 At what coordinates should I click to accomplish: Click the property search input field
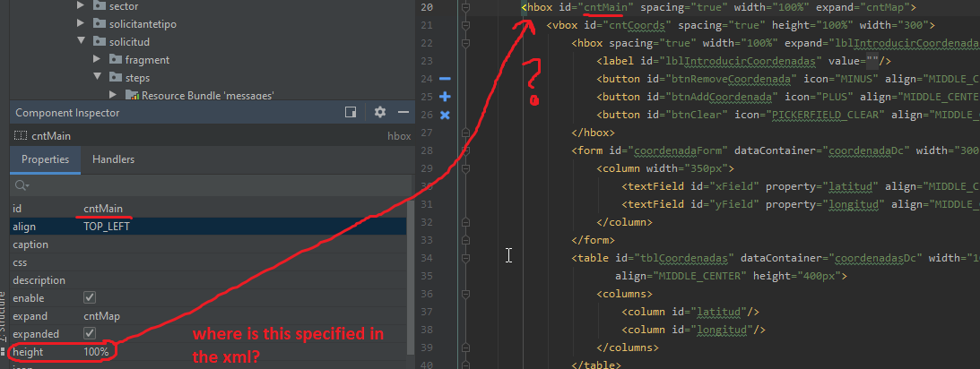coord(212,185)
